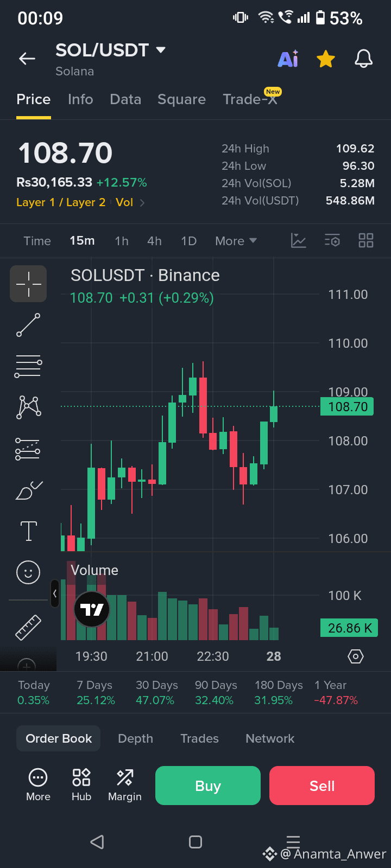Click the 24h Low value 96.30
391x868 pixels.
click(358, 166)
